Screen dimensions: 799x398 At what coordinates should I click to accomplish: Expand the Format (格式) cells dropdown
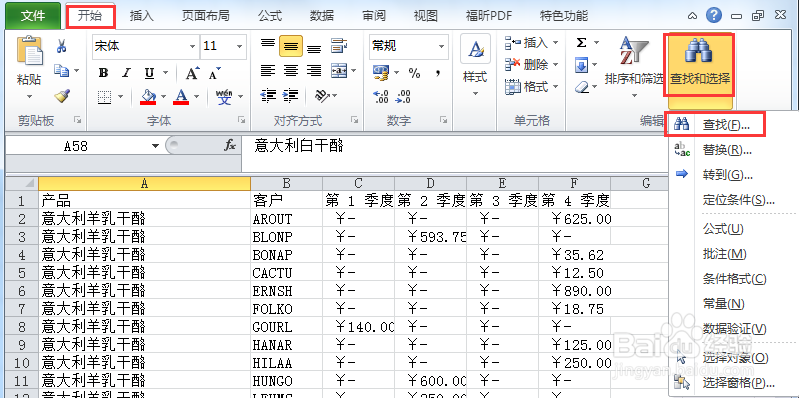[555, 87]
